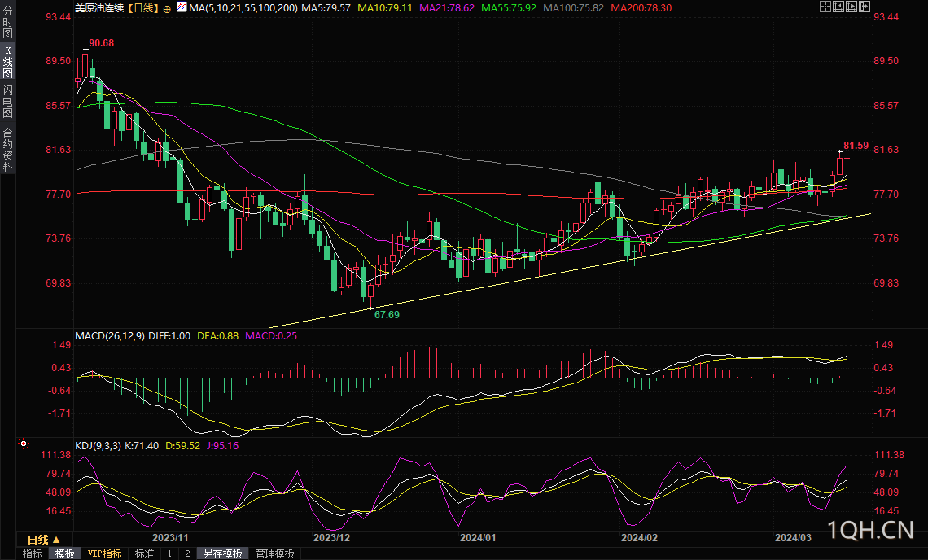The width and height of the screenshot is (928, 560).
Task: Click the J:95.16 value
Action: (x=222, y=446)
